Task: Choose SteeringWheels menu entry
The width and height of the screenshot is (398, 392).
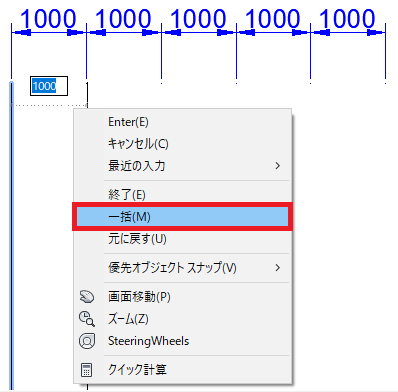Action: pos(149,341)
